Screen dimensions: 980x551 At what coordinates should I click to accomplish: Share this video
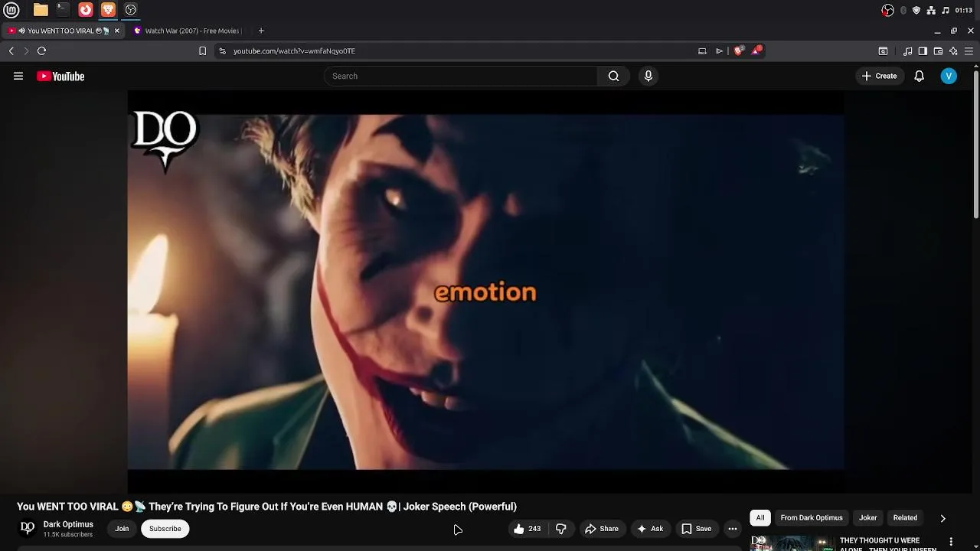602,529
